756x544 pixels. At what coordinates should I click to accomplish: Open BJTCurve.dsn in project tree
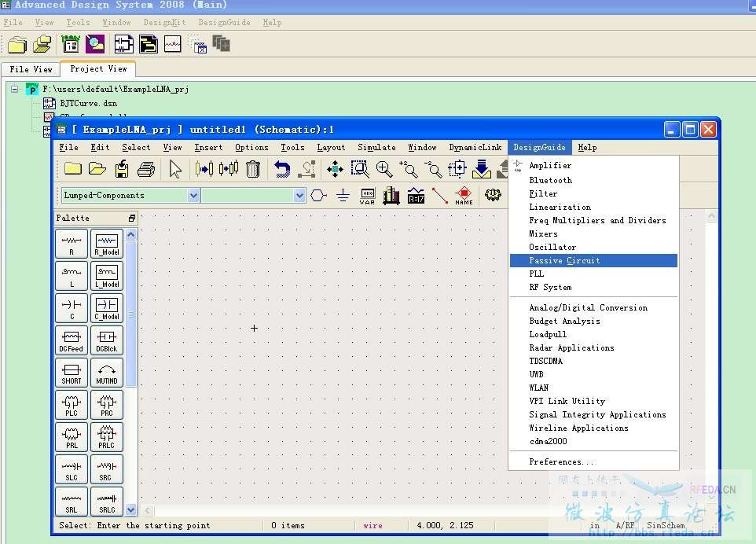(88, 103)
